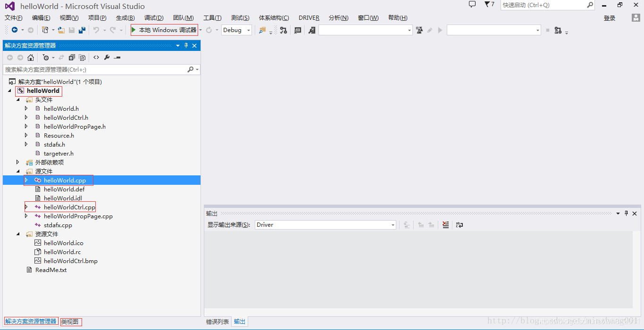Expand helloWorldCtrl.h node
This screenshot has height=330, width=644.
pyautogui.click(x=26, y=117)
